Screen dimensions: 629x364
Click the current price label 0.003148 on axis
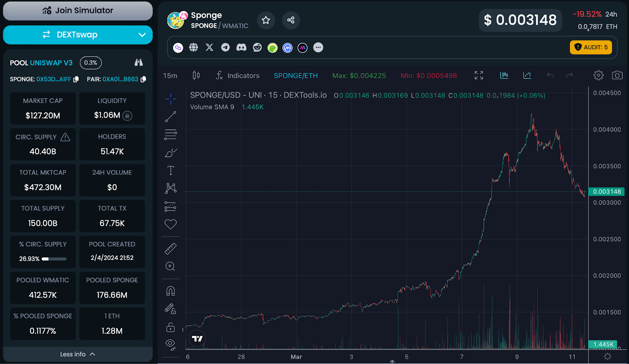coord(607,192)
